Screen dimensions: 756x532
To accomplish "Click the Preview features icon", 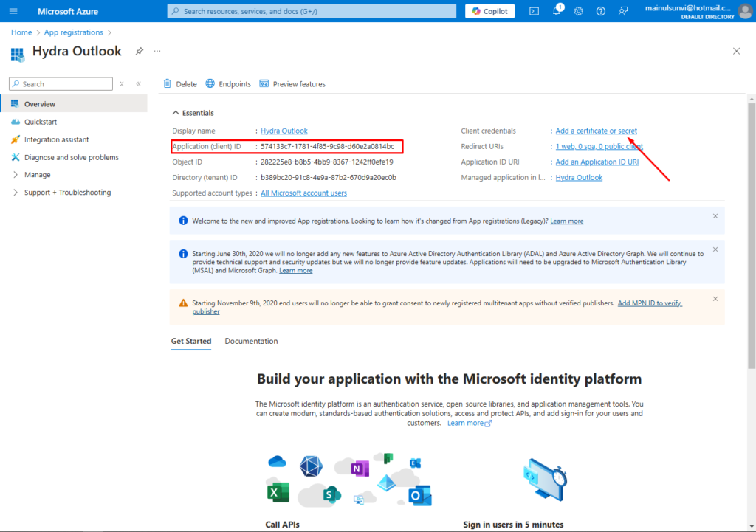I will coord(264,84).
